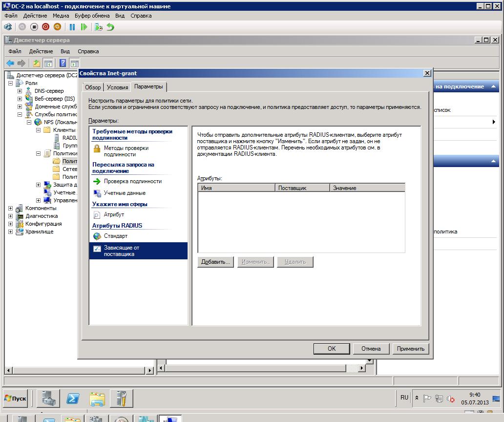Image resolution: width=504 pixels, height=422 pixels.
Task: Expand the Хранилище tree node
Action: pyautogui.click(x=11, y=232)
